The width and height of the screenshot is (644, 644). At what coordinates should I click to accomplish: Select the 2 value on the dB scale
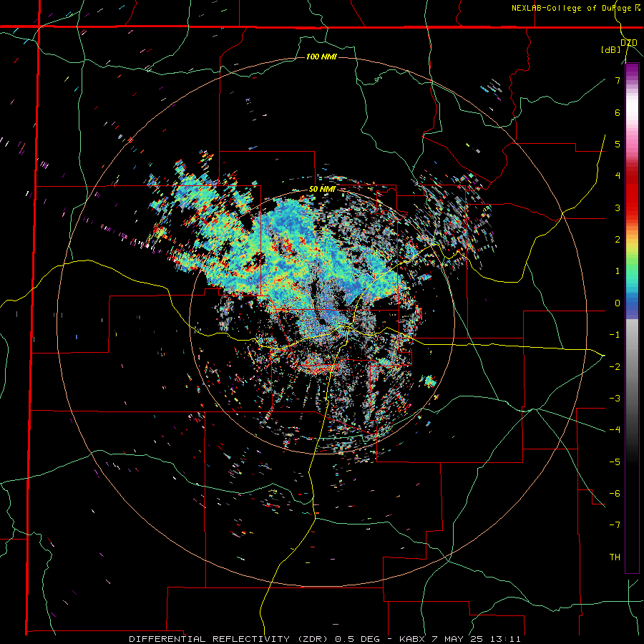point(618,240)
